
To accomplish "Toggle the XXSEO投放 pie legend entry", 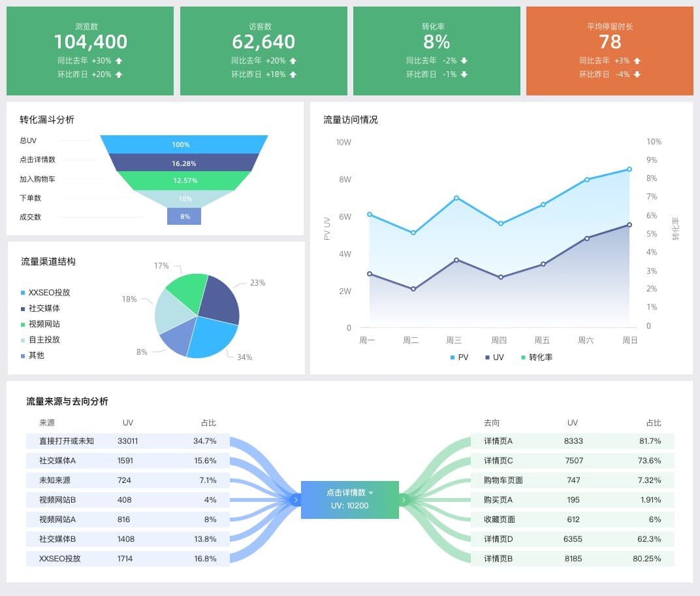I will pos(46,293).
